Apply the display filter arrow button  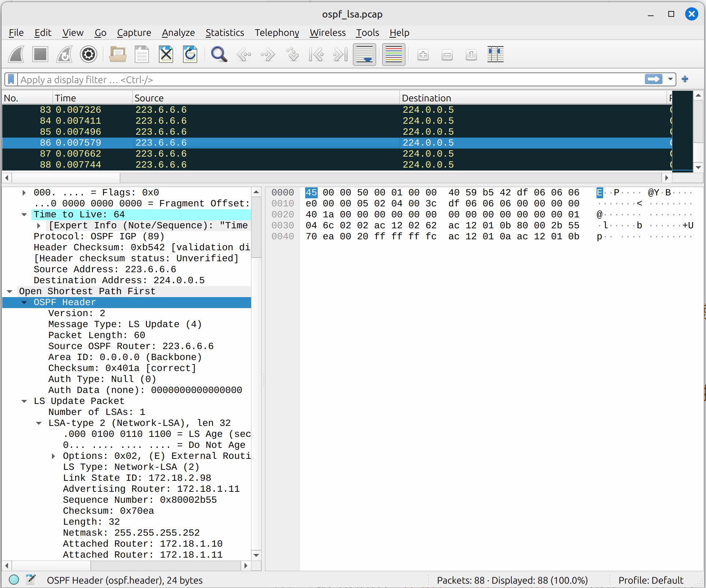(654, 79)
